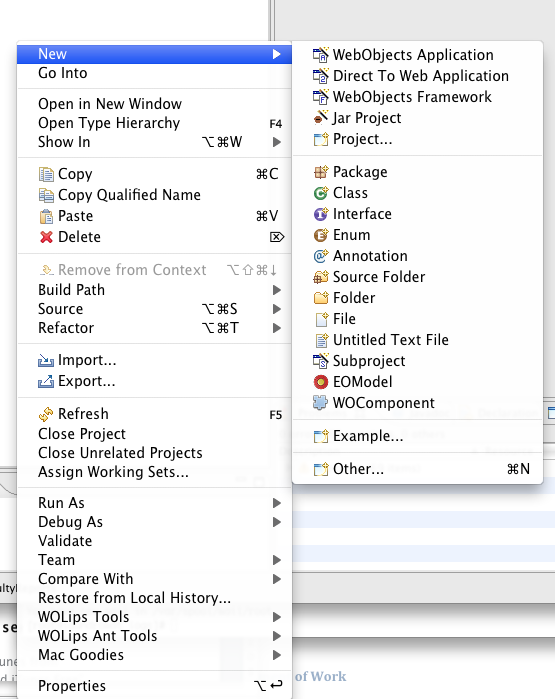
Task: Open Properties from context menu
Action: (x=154, y=686)
